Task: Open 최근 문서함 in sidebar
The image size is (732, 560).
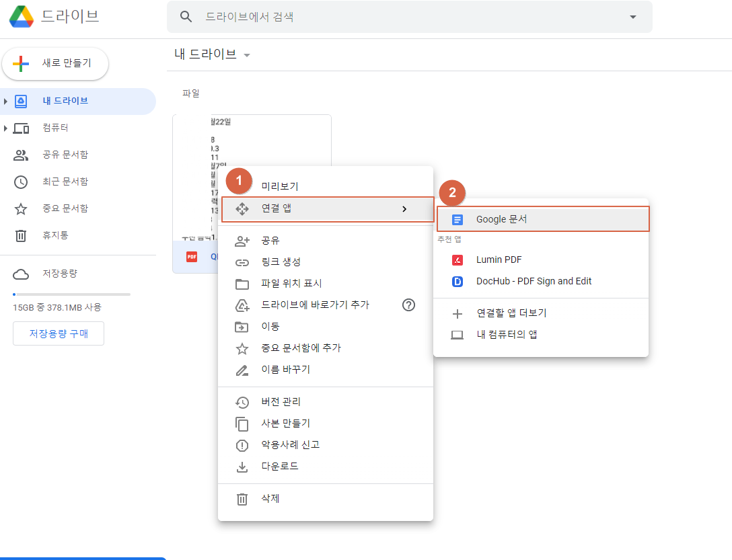Action: coord(65,182)
